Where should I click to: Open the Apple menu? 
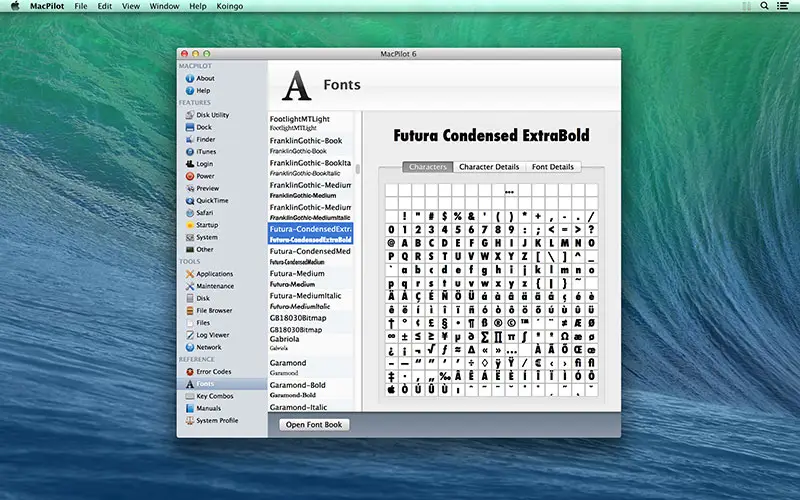(15, 6)
